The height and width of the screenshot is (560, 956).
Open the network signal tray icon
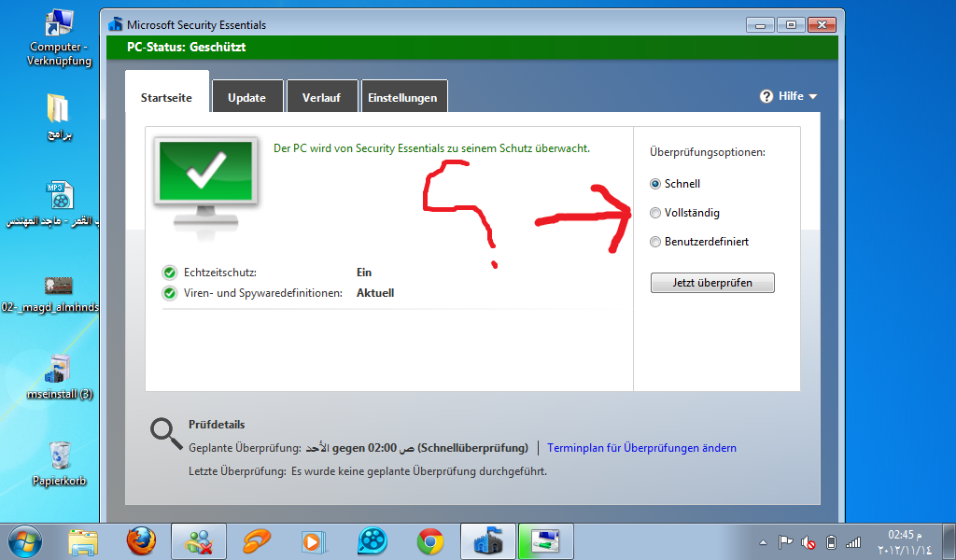tap(853, 541)
